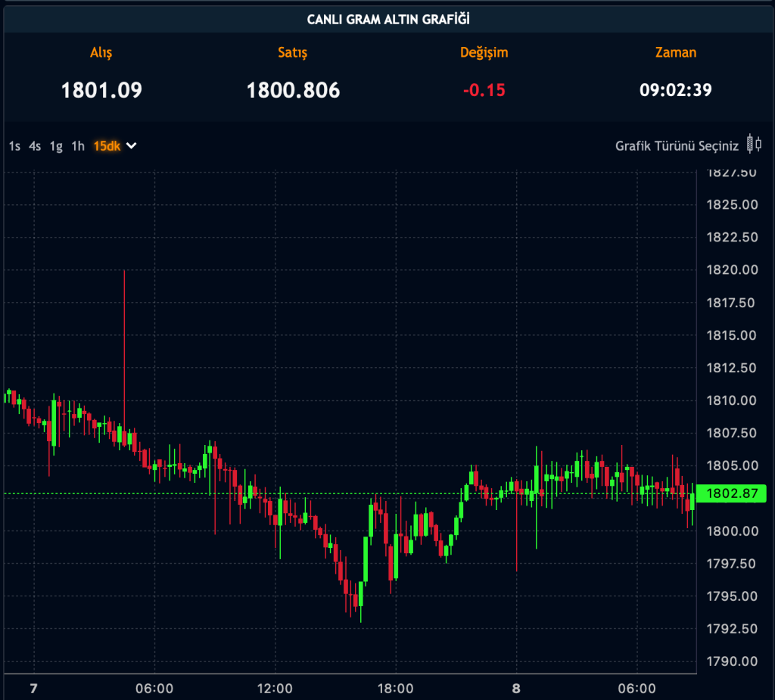Select the 1s timeframe
The image size is (775, 700).
[14, 146]
